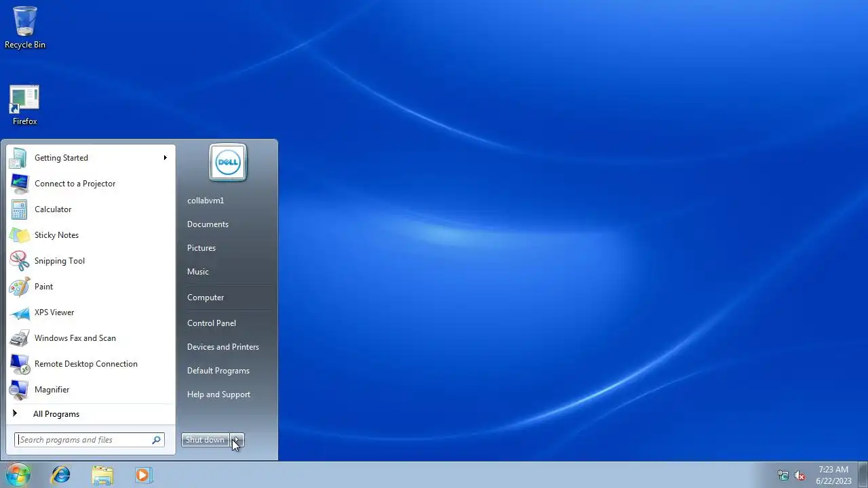This screenshot has height=488, width=868.
Task: Open Windows Media Player from the taskbar
Action: pyautogui.click(x=143, y=475)
